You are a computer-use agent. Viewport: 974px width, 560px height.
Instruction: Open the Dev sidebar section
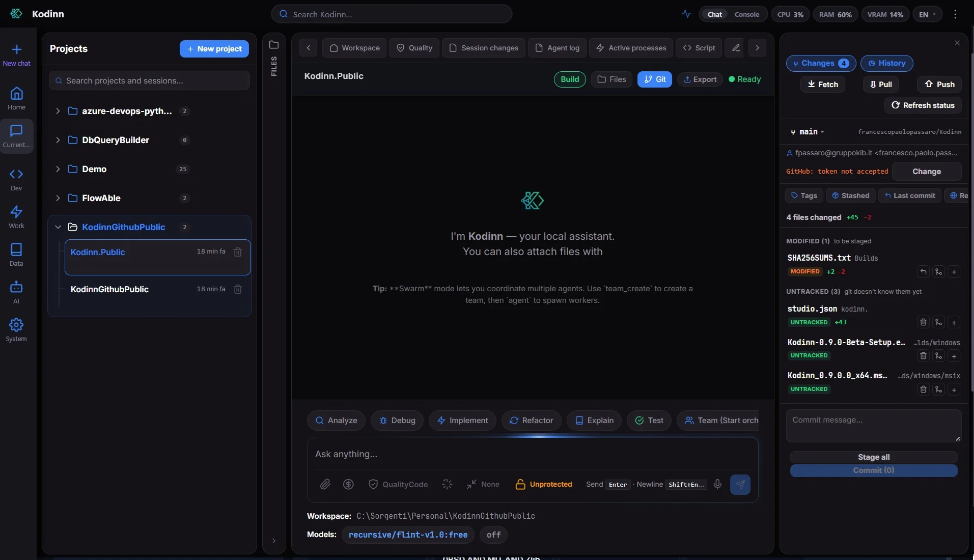16,180
